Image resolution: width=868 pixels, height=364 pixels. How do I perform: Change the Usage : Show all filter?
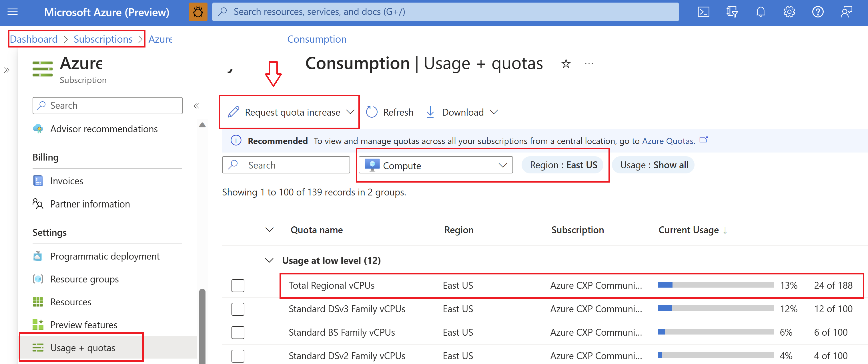pos(654,165)
